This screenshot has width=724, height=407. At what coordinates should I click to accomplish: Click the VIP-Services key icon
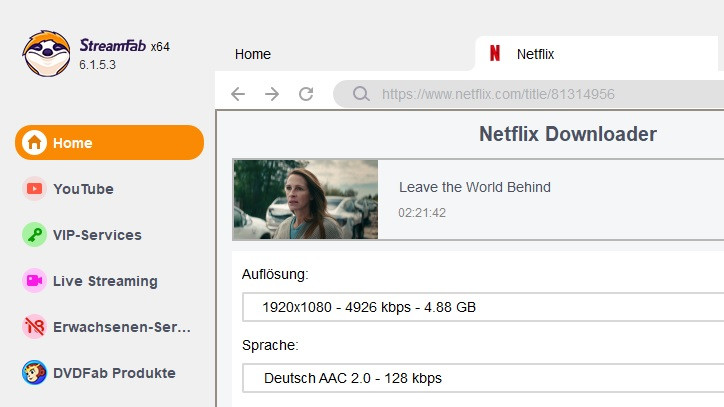coord(34,235)
